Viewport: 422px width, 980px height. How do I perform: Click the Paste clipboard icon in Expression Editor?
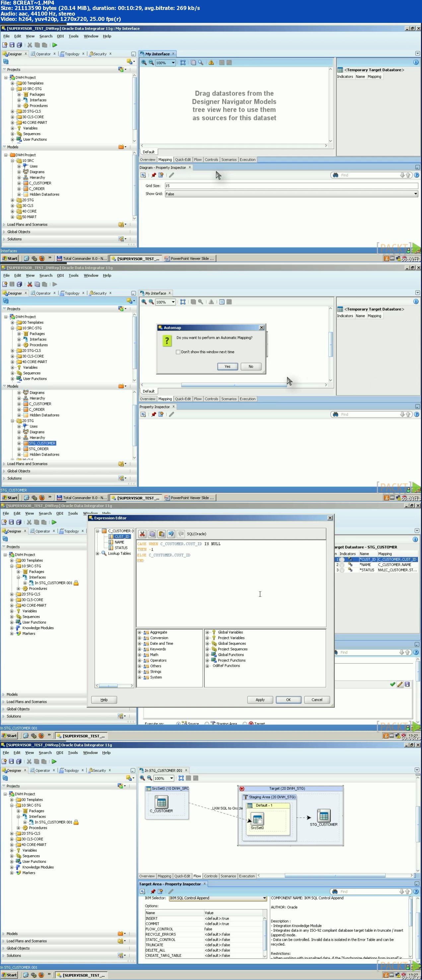click(x=161, y=534)
